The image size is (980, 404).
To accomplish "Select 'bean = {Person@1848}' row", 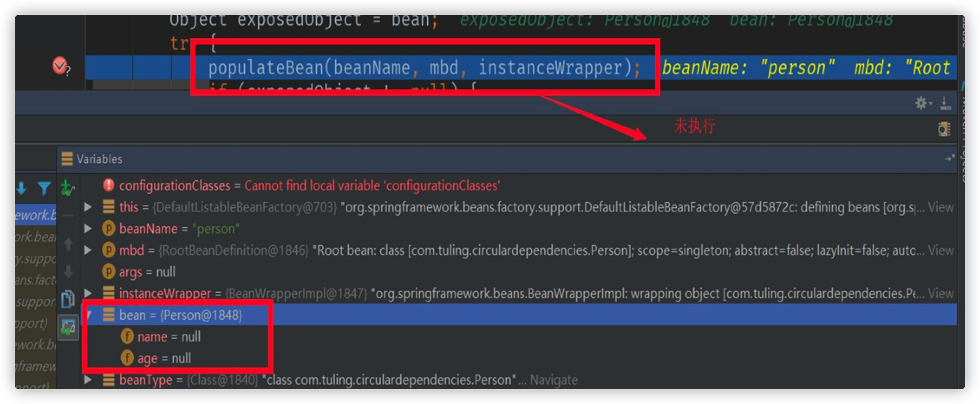I will pyautogui.click(x=518, y=315).
